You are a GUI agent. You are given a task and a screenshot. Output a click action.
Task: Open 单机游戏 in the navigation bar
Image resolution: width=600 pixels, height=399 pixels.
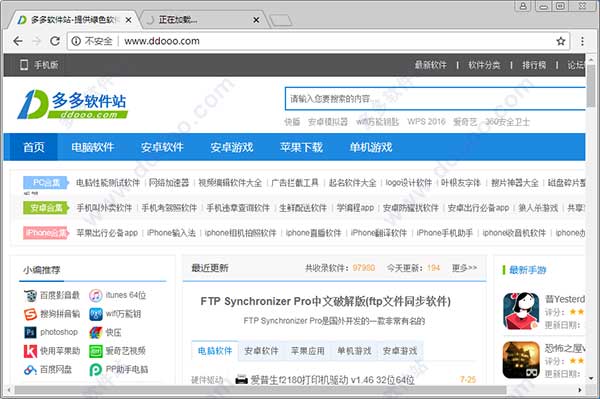(x=371, y=147)
